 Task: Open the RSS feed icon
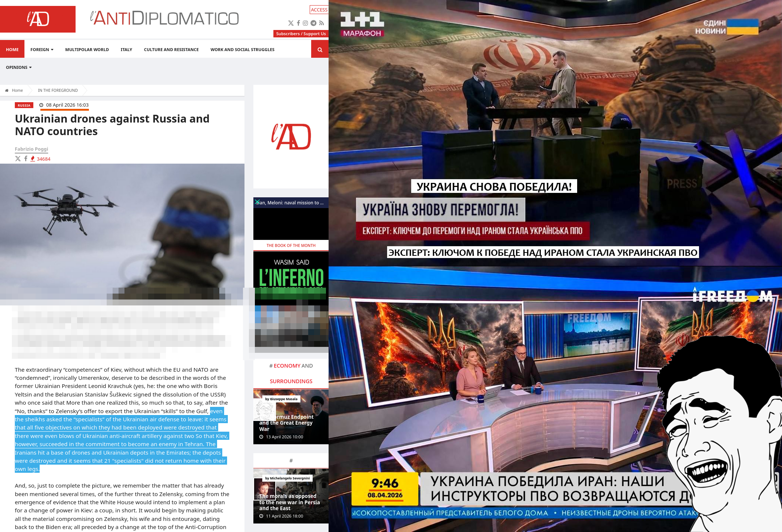click(x=322, y=23)
